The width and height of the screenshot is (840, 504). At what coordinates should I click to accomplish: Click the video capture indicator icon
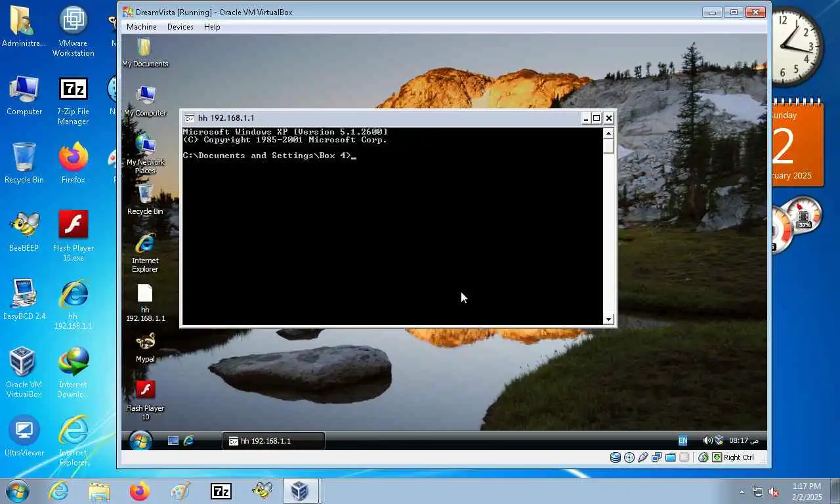pos(684,457)
